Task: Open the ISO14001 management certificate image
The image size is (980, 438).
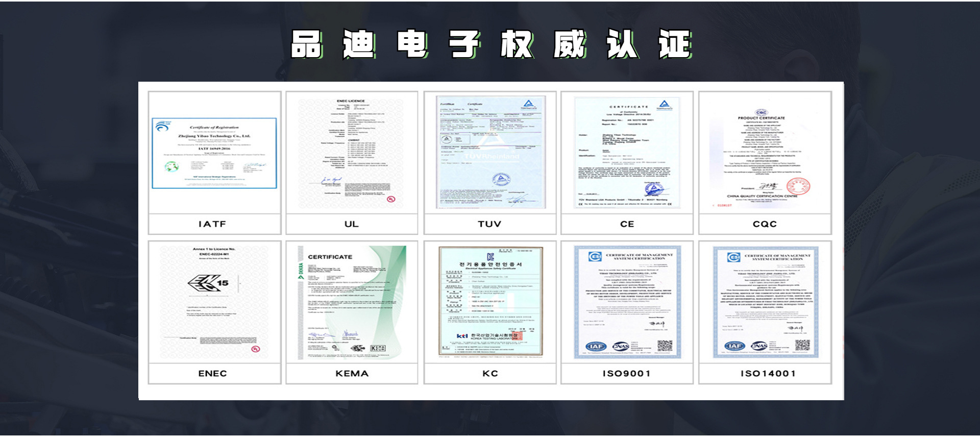Action: tap(765, 302)
